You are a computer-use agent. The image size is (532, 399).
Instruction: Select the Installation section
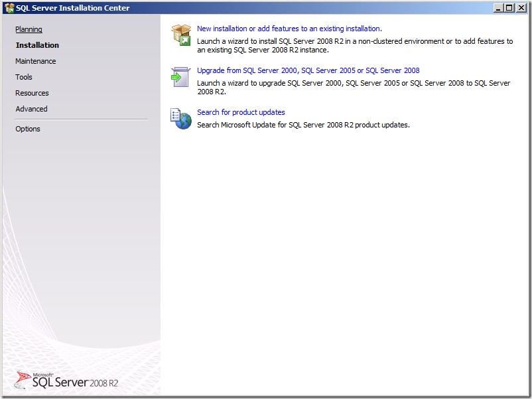(37, 45)
